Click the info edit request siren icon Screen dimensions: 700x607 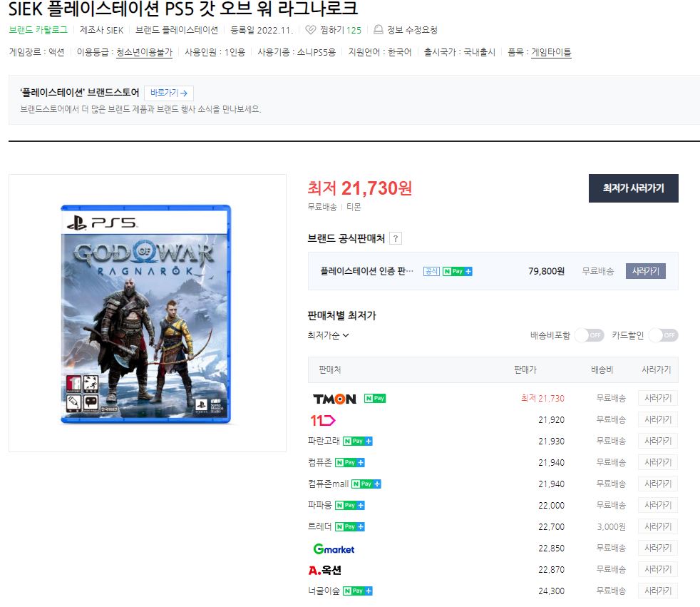[x=379, y=30]
